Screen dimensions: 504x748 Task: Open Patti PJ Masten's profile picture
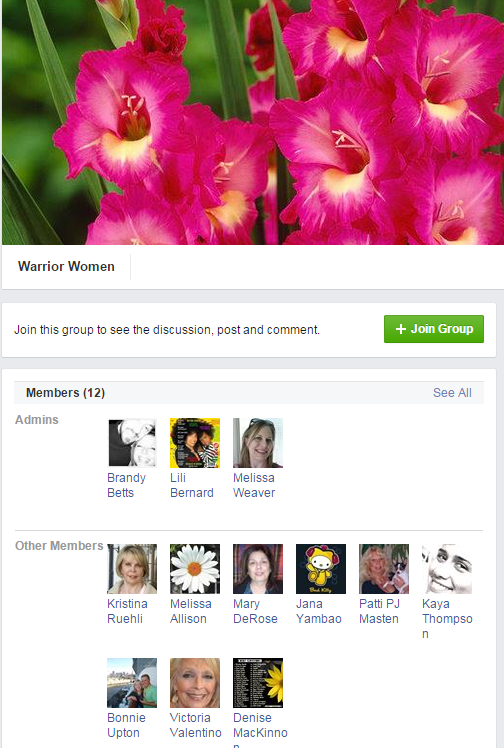(384, 569)
